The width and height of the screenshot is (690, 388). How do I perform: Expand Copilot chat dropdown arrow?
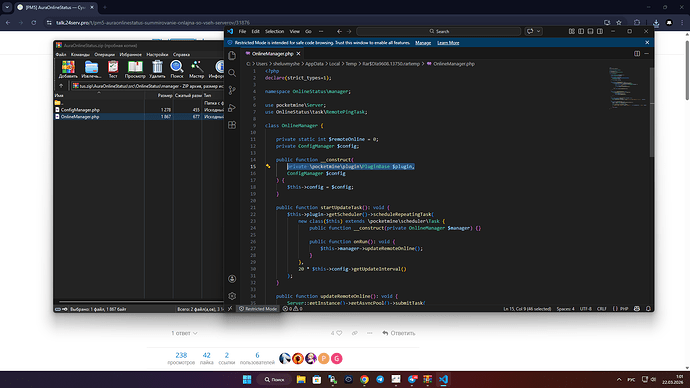[538, 31]
